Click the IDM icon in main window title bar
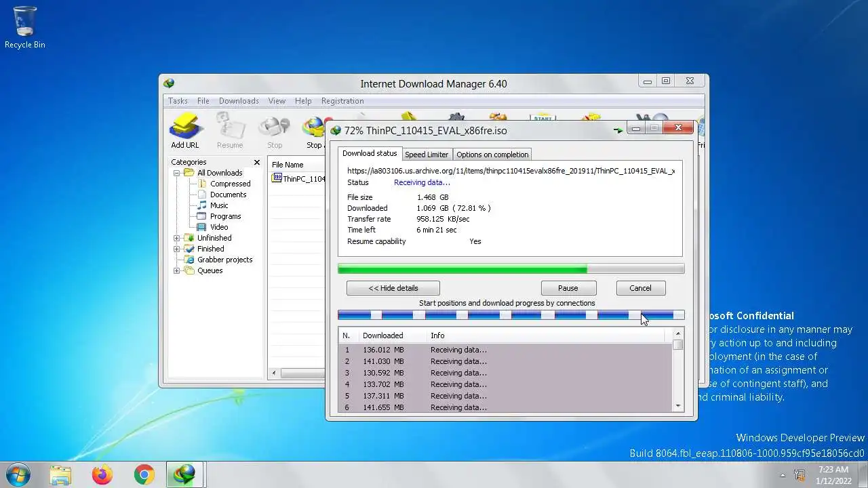Image resolution: width=868 pixels, height=488 pixels. tap(169, 83)
